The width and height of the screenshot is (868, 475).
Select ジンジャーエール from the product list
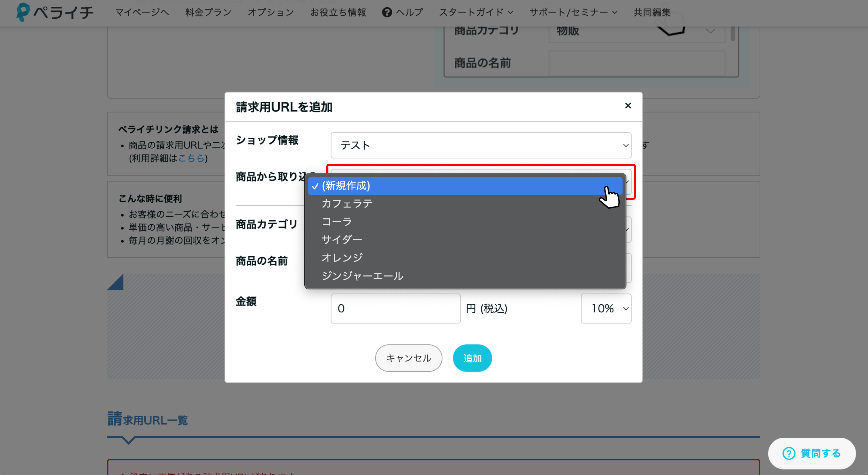coord(465,276)
